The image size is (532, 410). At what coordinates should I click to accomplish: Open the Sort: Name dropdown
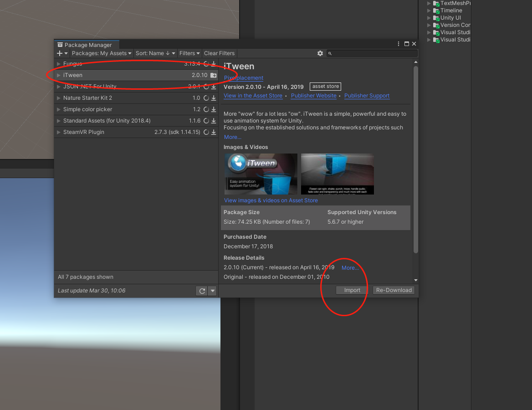click(x=155, y=53)
